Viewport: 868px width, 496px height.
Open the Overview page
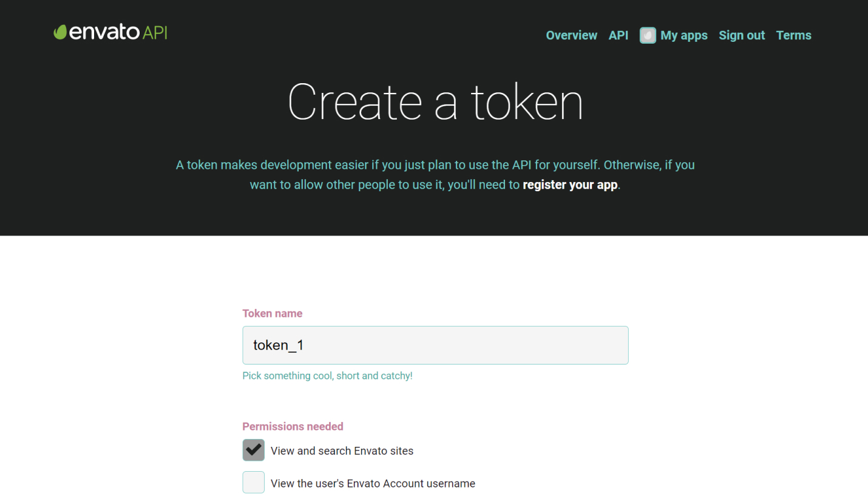571,35
